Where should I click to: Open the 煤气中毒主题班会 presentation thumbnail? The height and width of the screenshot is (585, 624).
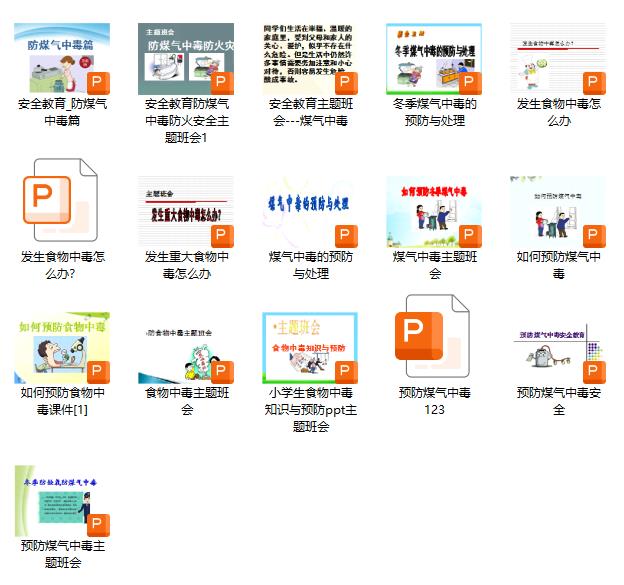point(434,211)
